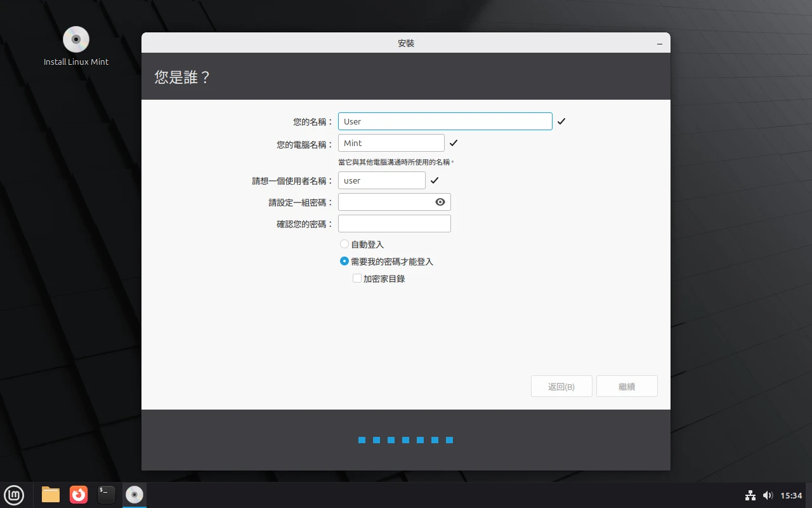The width and height of the screenshot is (812, 508).
Task: Select the 需要我的密碼才能登入 option
Action: pos(344,261)
